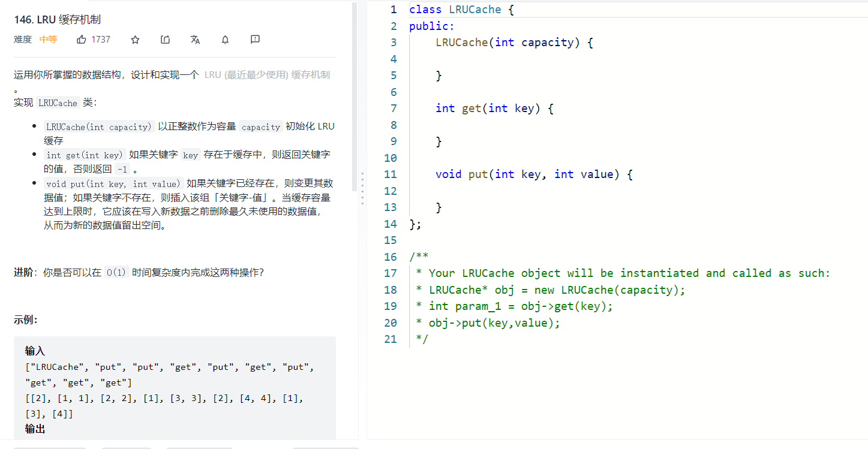Click line number 15 in the gutter
Screen dimensions: 868x449
(391, 240)
